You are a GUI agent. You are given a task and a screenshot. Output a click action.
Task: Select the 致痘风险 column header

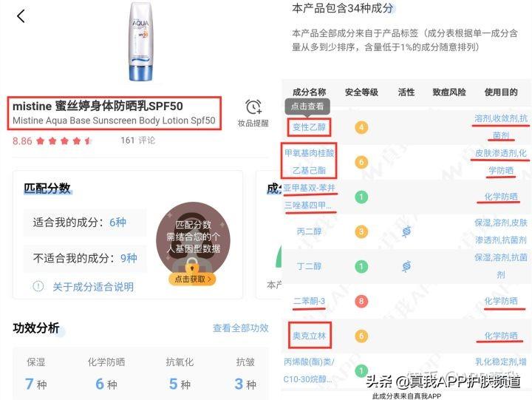[449, 92]
